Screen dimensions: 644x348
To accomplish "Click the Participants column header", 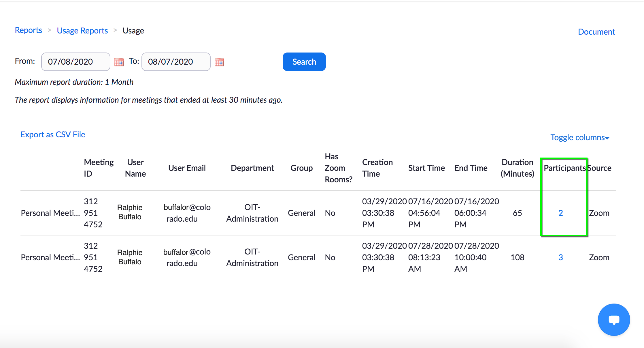I will pyautogui.click(x=564, y=168).
